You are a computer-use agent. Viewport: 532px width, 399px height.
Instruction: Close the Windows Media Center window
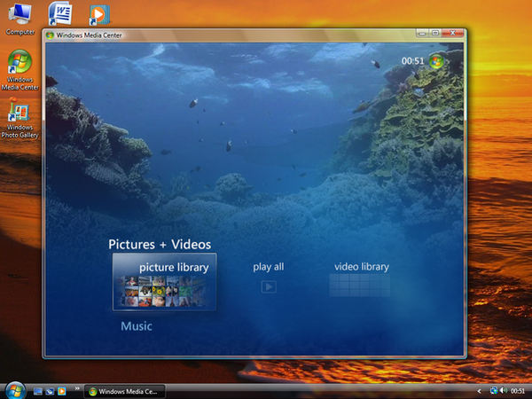tap(452, 33)
